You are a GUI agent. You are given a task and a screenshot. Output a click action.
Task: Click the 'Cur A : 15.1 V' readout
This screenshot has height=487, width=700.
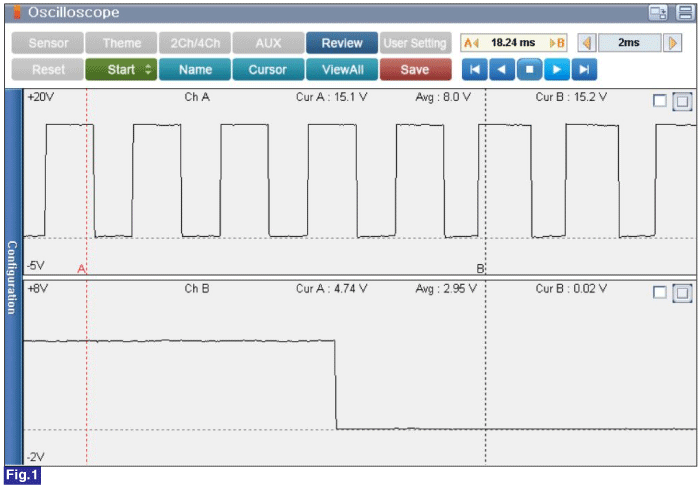(332, 97)
